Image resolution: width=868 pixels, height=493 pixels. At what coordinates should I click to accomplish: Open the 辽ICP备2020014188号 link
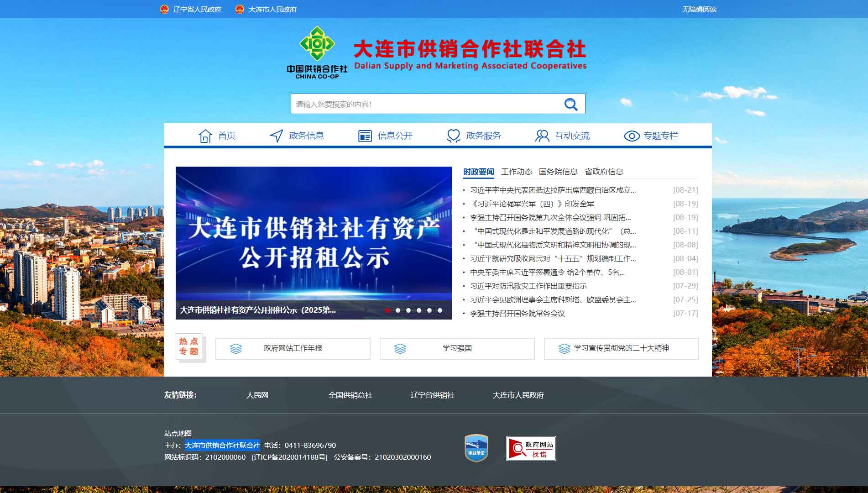pos(290,457)
